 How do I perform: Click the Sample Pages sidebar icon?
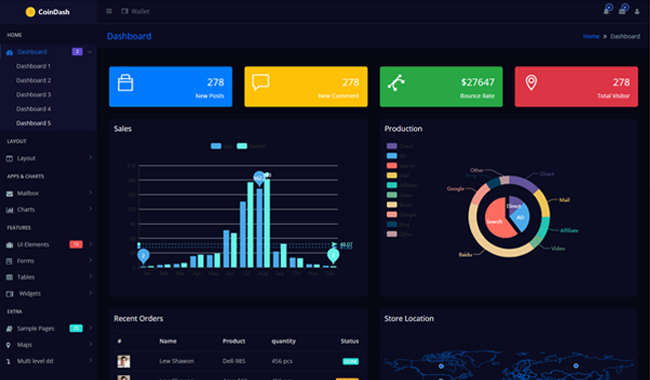10,329
